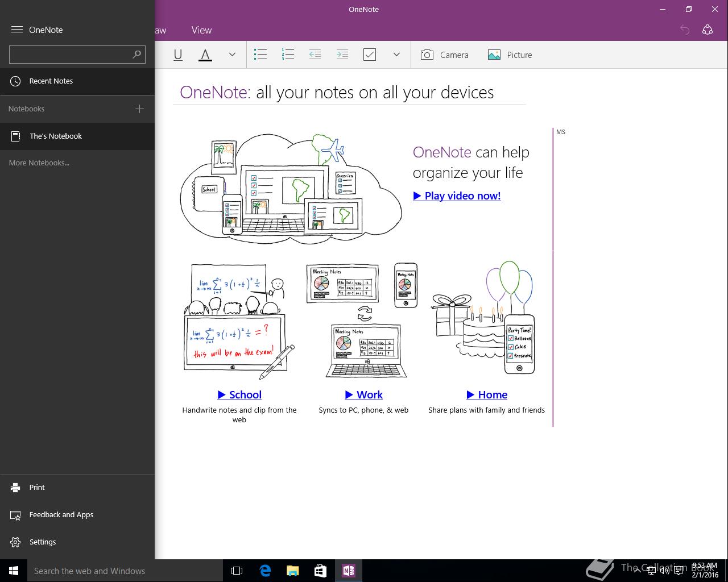
Task: Follow the Play video now link
Action: (x=457, y=196)
